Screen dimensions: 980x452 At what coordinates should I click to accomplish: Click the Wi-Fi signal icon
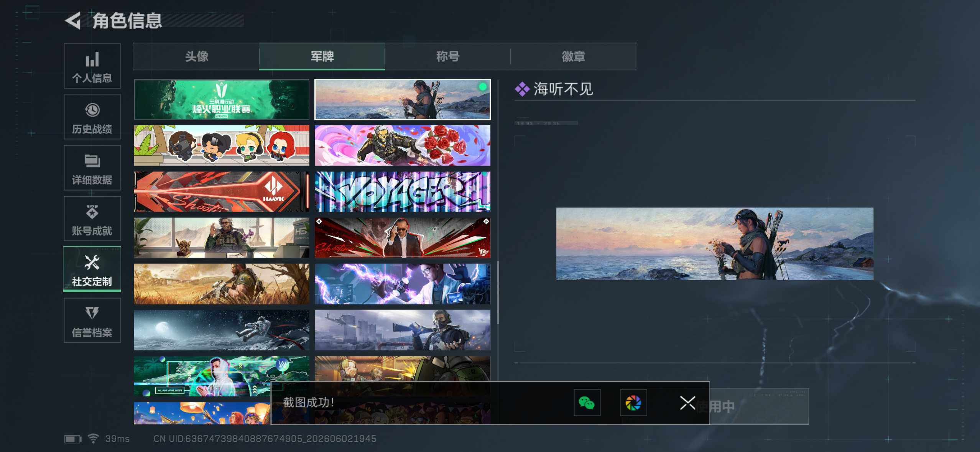(93, 438)
